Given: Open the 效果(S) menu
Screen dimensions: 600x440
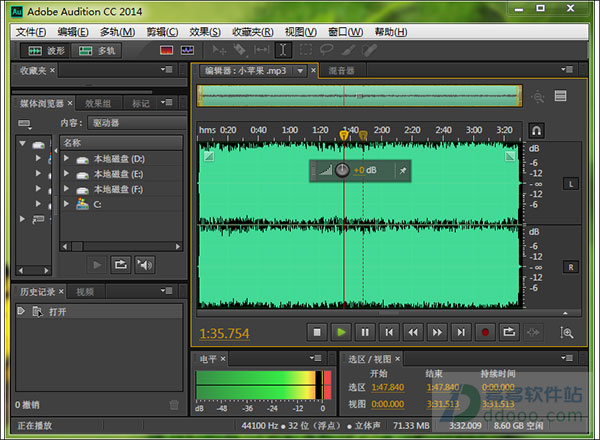Looking at the screenshot, I should (205, 32).
